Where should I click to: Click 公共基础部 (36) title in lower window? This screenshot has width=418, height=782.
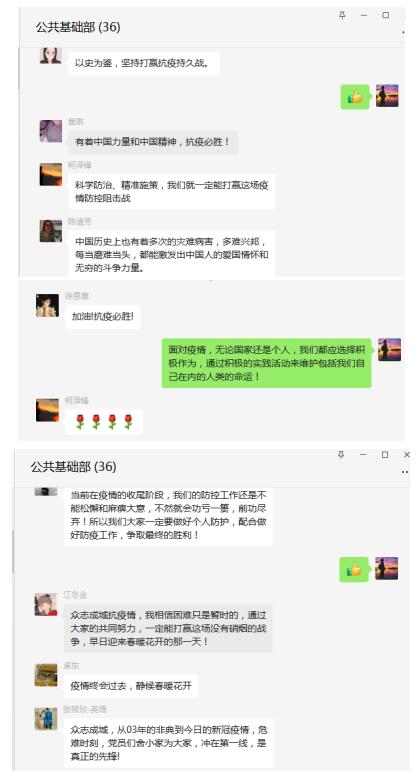click(x=73, y=466)
